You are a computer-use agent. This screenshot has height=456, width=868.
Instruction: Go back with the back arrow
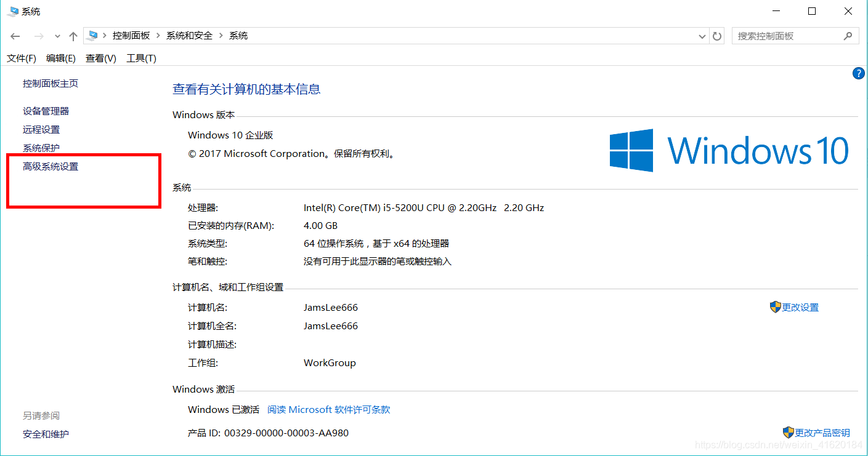[15, 36]
